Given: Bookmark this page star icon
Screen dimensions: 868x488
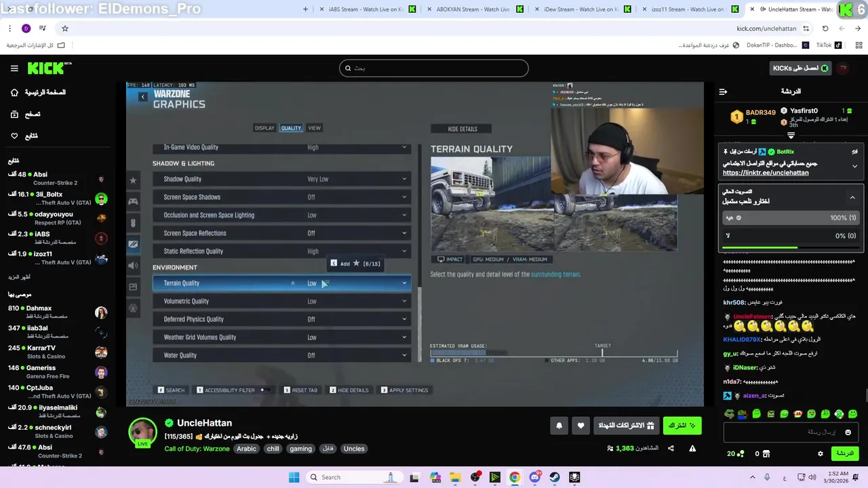Looking at the screenshot, I should tap(65, 28).
